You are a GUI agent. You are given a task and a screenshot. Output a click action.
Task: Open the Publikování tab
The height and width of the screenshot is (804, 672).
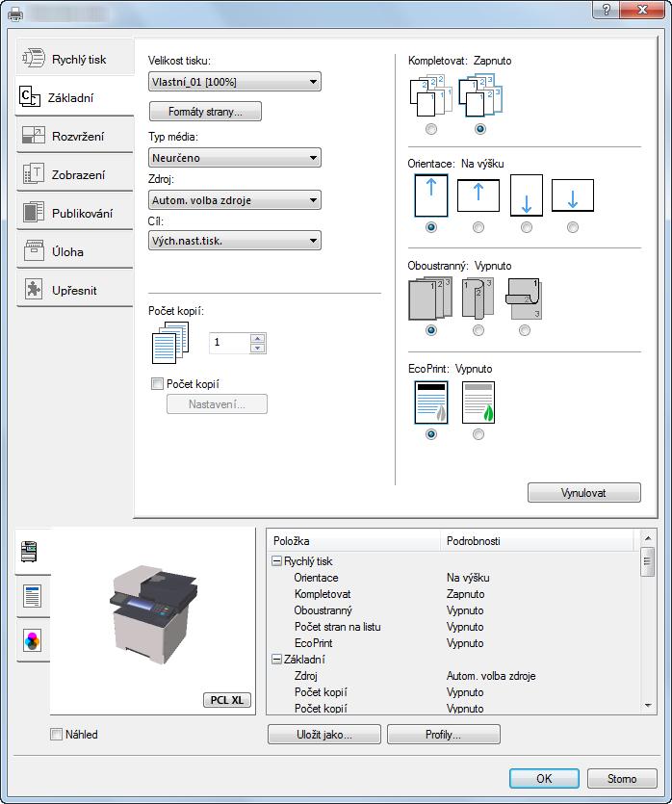click(75, 213)
